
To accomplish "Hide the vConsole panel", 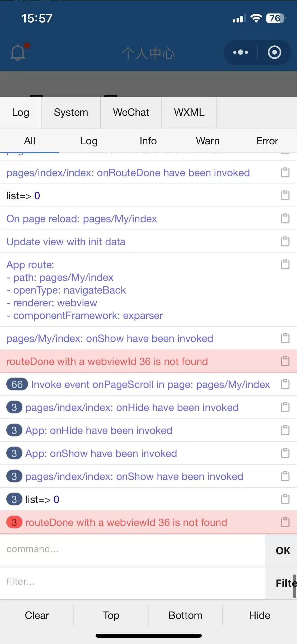I will (x=260, y=615).
